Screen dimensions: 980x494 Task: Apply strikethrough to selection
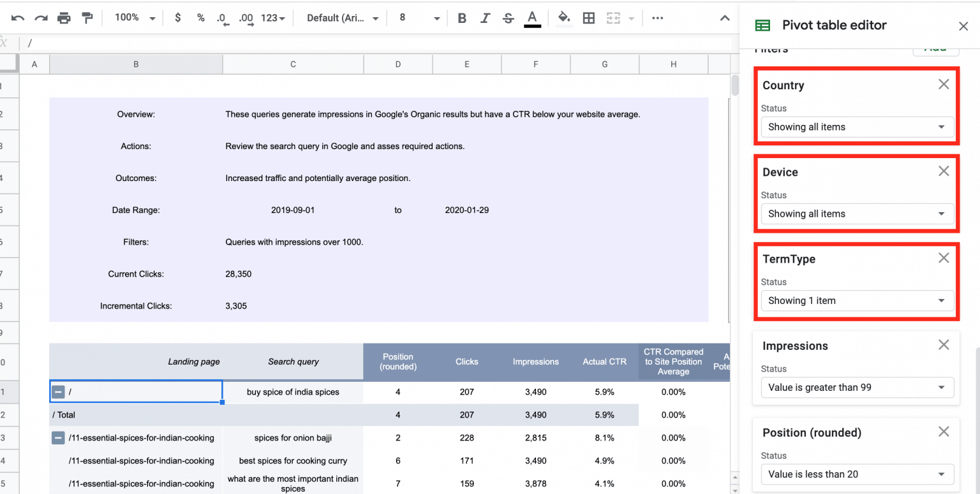(508, 17)
